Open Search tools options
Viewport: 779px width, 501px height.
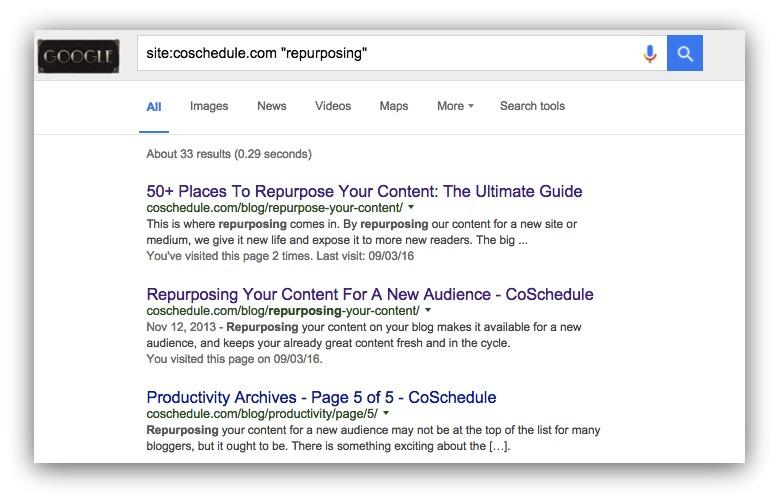click(532, 106)
